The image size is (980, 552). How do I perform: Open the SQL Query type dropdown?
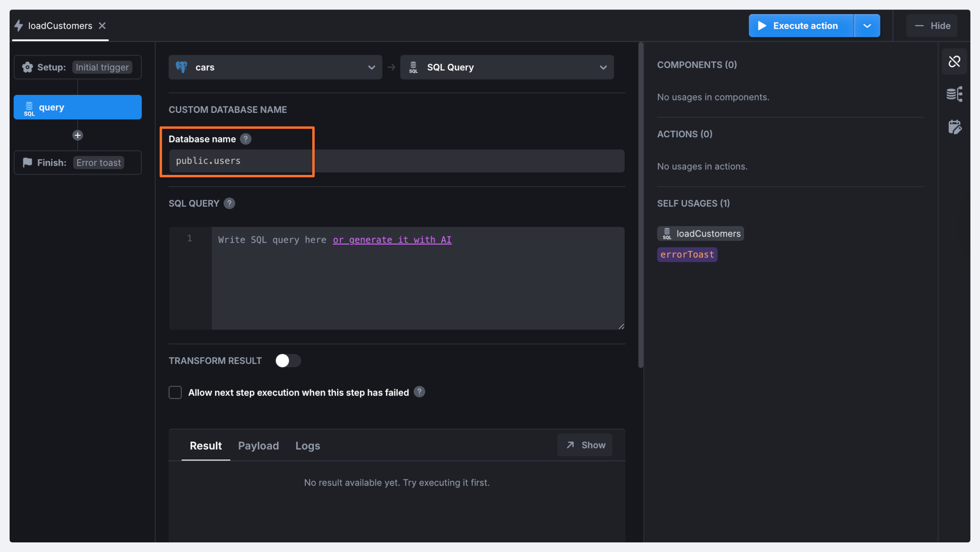[x=506, y=67]
